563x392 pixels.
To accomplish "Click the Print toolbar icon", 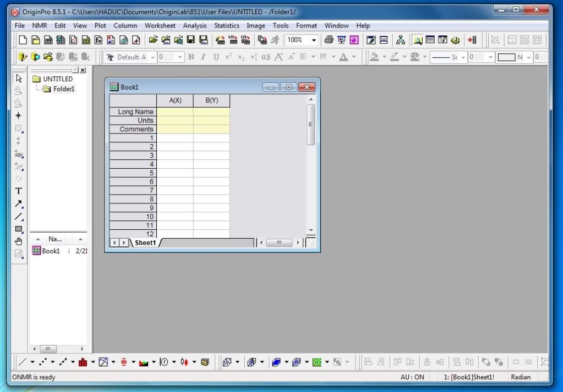I will (329, 40).
